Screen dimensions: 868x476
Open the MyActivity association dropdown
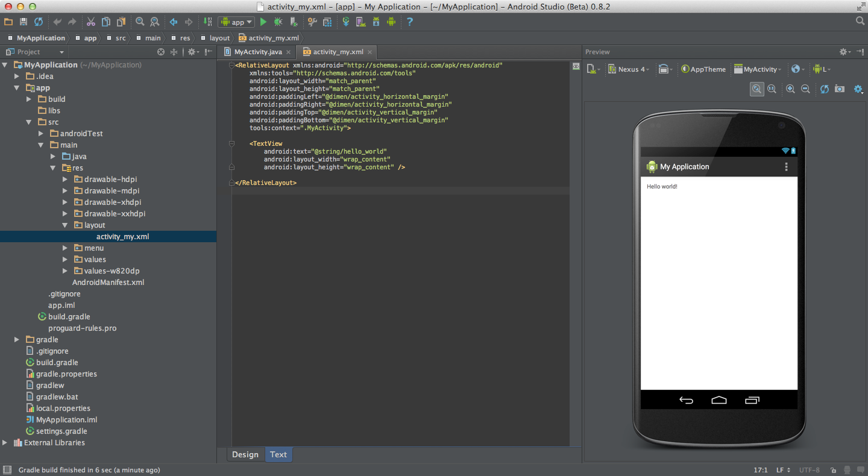click(x=758, y=69)
